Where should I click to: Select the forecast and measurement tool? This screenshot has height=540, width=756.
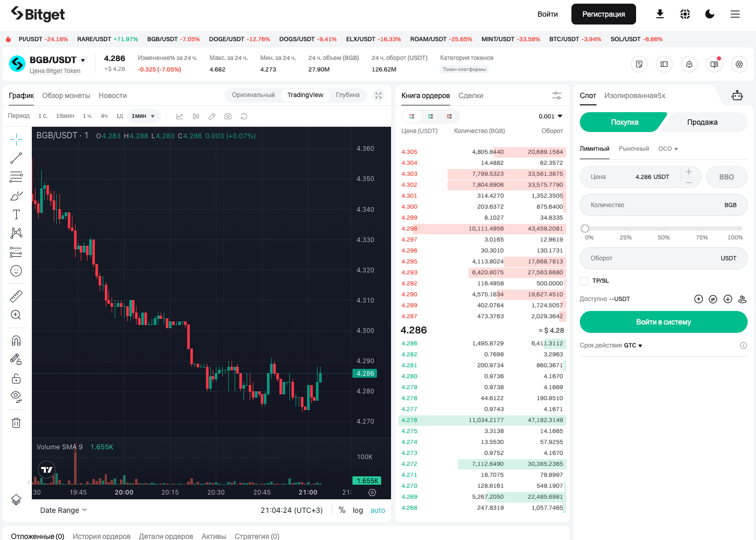pyautogui.click(x=16, y=252)
